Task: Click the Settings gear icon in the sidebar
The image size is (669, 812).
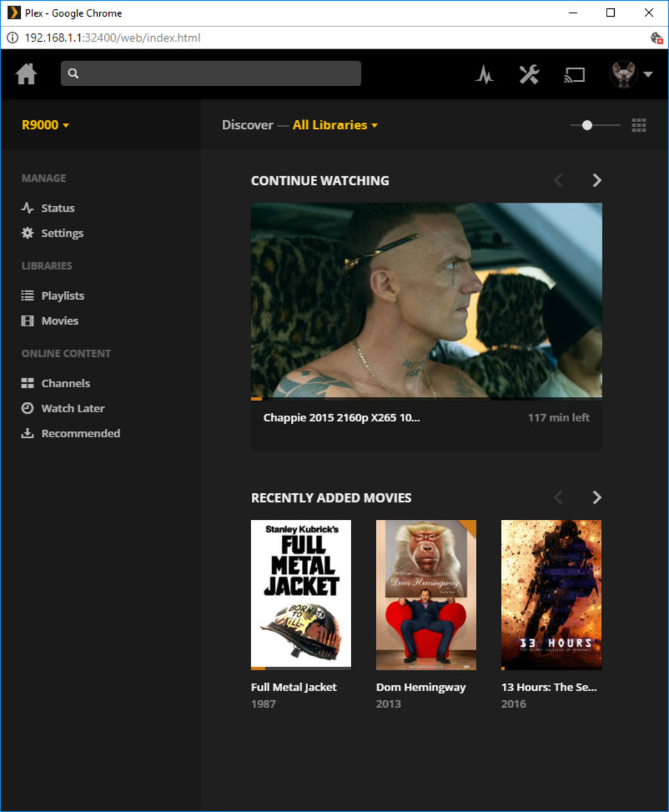Action: [28, 233]
